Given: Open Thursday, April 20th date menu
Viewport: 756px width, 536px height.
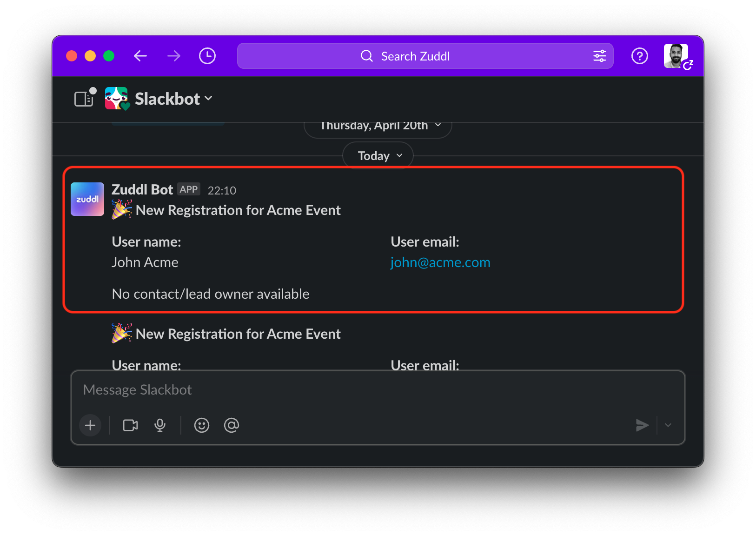Looking at the screenshot, I should [x=378, y=126].
